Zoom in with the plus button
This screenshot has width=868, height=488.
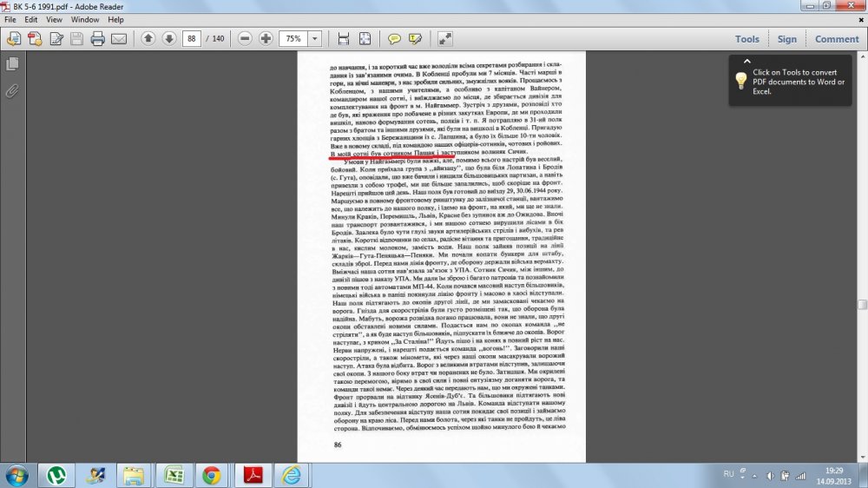pos(266,39)
